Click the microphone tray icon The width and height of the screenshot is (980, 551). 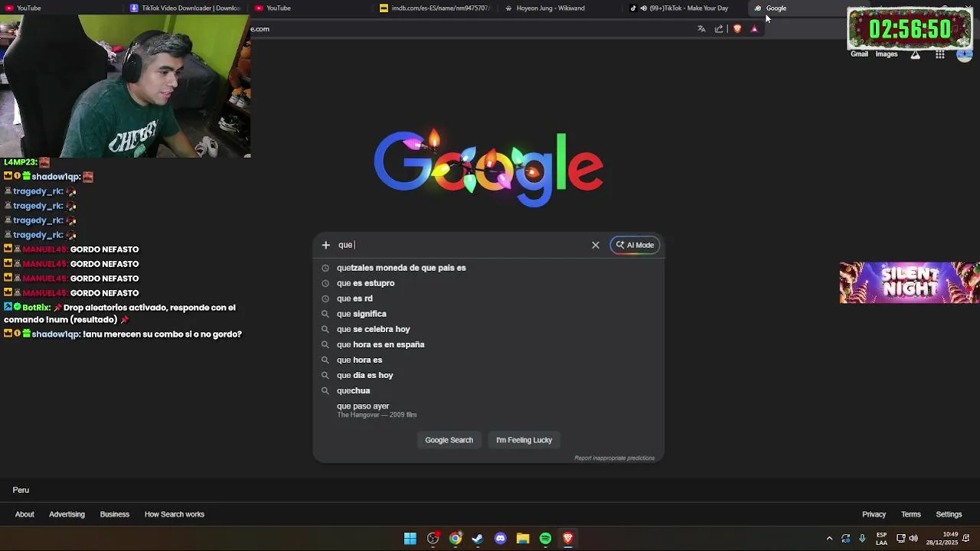862,539
